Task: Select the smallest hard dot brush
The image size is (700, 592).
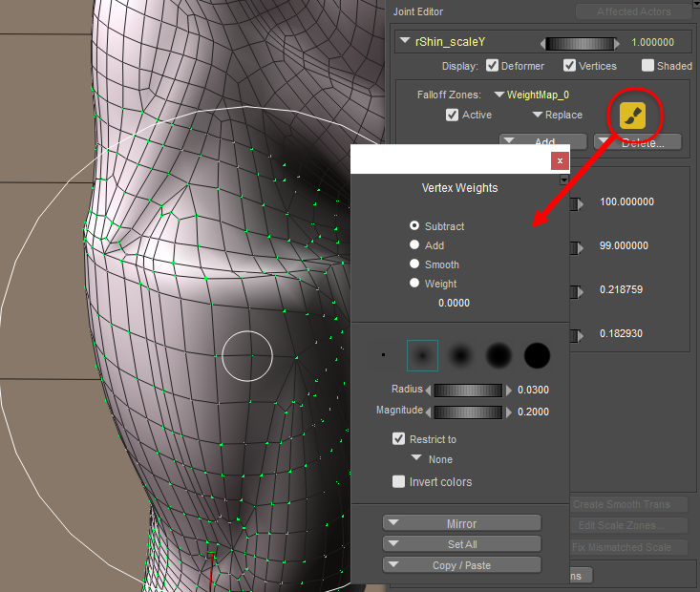Action: (383, 355)
